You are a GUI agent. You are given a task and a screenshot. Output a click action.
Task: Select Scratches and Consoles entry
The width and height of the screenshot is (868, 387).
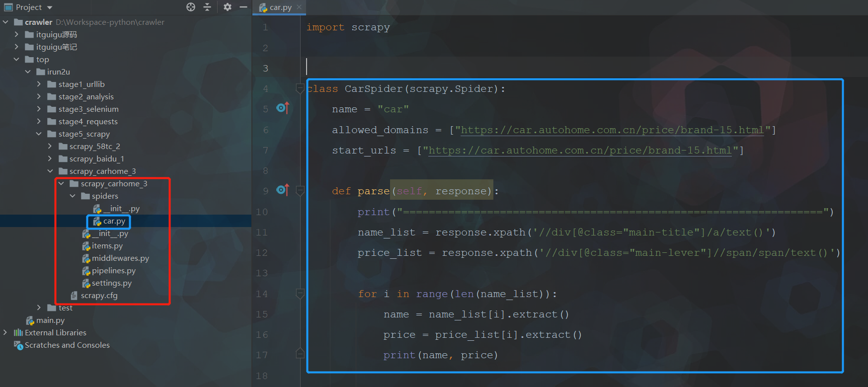click(67, 345)
